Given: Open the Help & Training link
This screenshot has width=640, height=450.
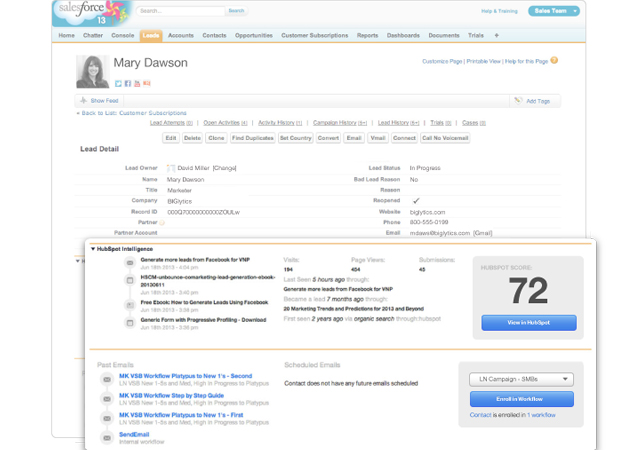Looking at the screenshot, I should pos(499,11).
